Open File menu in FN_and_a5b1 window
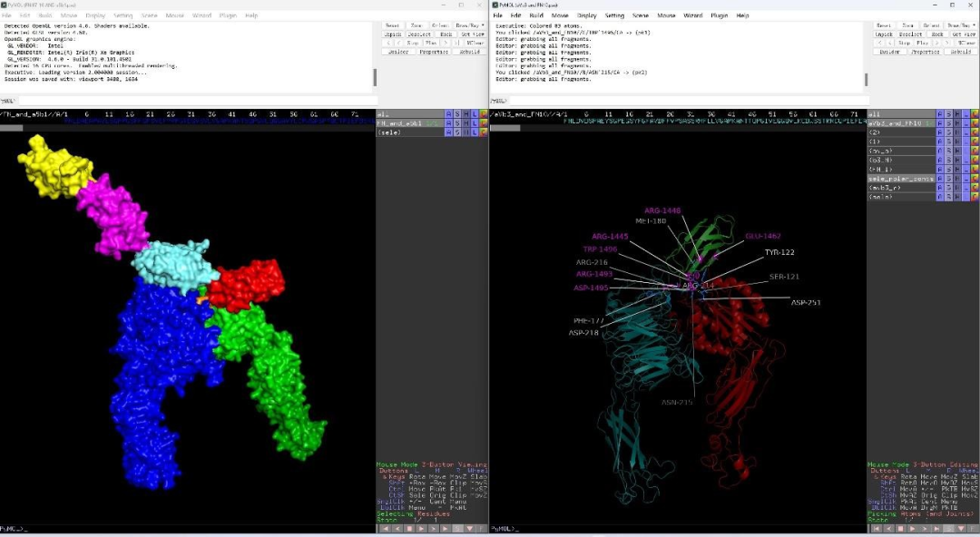The width and height of the screenshot is (980, 537). pyautogui.click(x=7, y=15)
